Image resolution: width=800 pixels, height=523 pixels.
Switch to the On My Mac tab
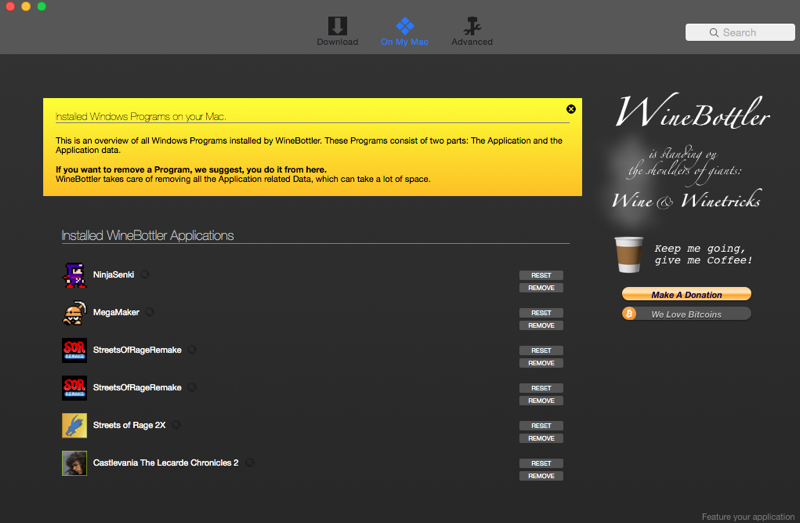[x=405, y=31]
